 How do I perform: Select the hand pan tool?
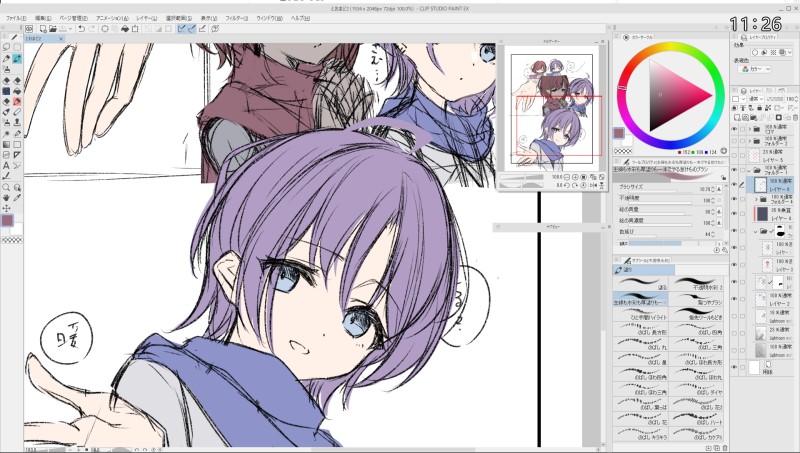coord(7,197)
